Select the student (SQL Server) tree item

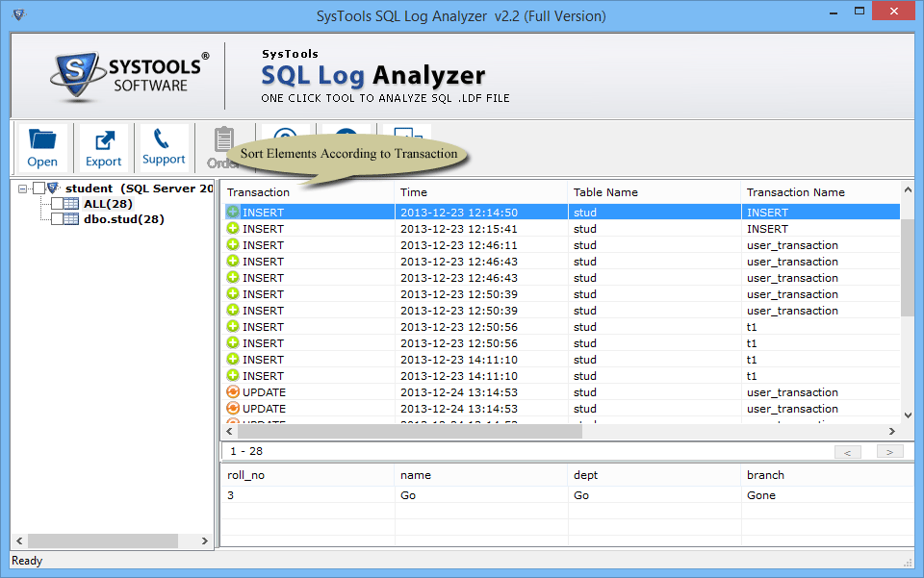coord(139,188)
